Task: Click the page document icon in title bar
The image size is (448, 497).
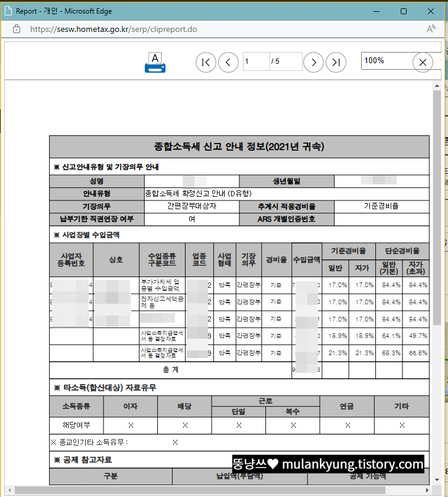Action: click(x=8, y=11)
